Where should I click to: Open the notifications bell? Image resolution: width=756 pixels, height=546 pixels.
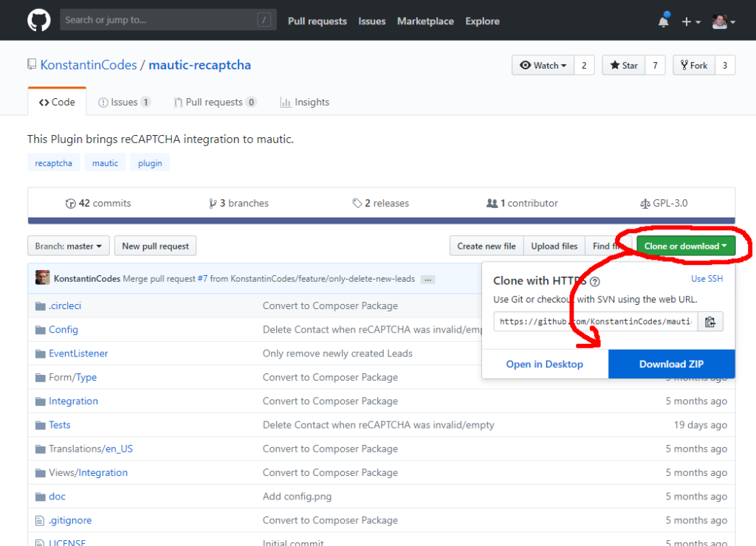click(664, 21)
